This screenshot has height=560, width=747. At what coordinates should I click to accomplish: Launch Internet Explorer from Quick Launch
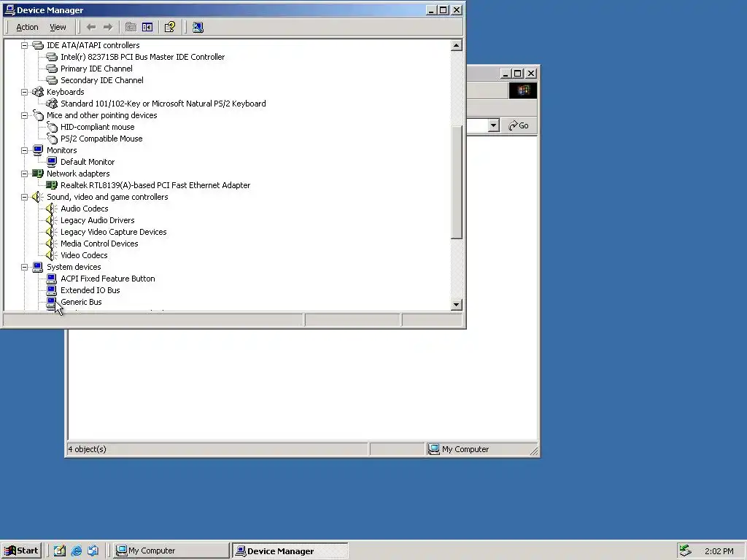point(76,551)
